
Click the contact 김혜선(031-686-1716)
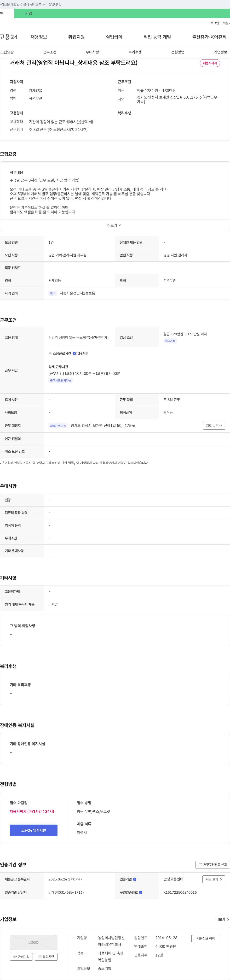[x=66, y=892]
